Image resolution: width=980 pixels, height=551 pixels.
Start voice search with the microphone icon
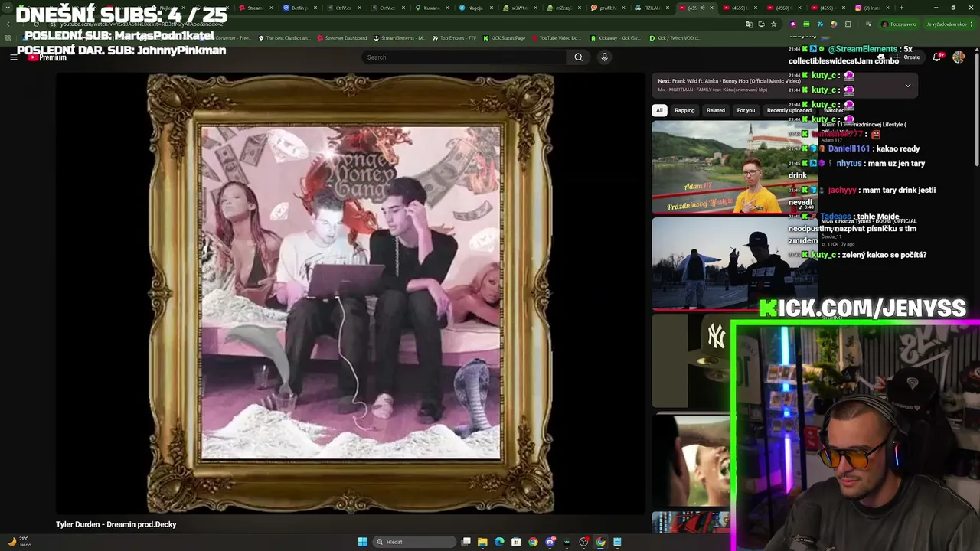[604, 57]
